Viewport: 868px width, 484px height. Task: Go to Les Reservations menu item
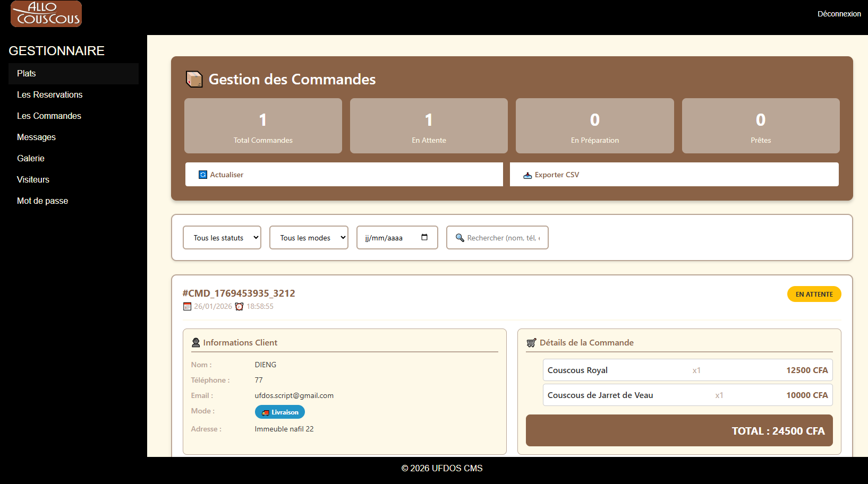click(x=49, y=94)
